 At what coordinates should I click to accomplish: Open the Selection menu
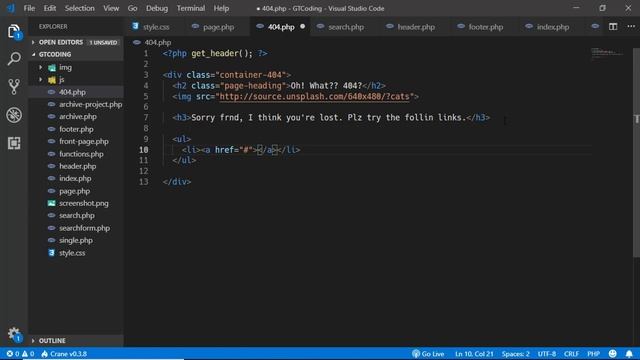pos(80,8)
